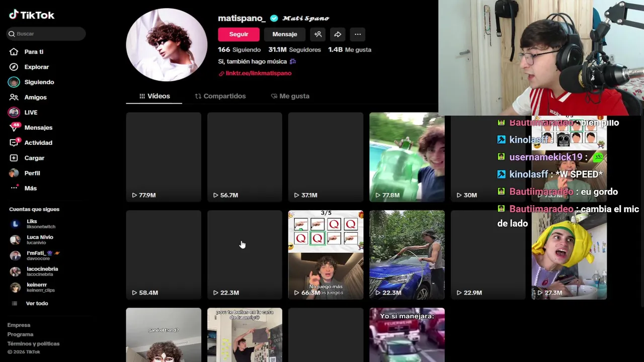
Task: Click the Seguir button
Action: point(238,34)
